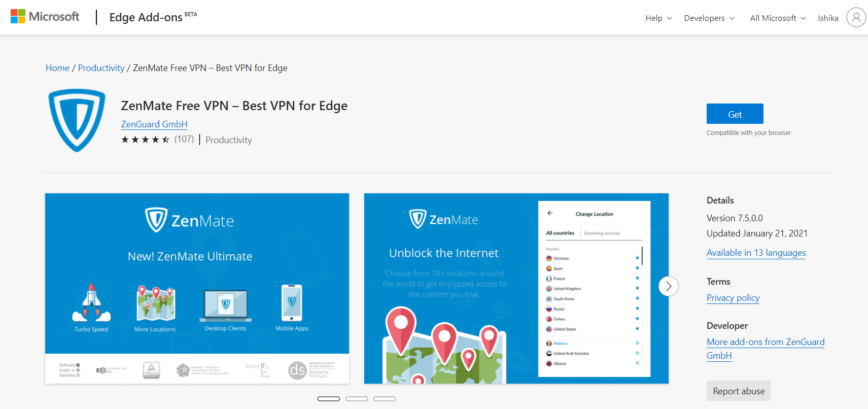Open the Unblock the Internet screenshot
This screenshot has height=409, width=868.
pos(516,288)
